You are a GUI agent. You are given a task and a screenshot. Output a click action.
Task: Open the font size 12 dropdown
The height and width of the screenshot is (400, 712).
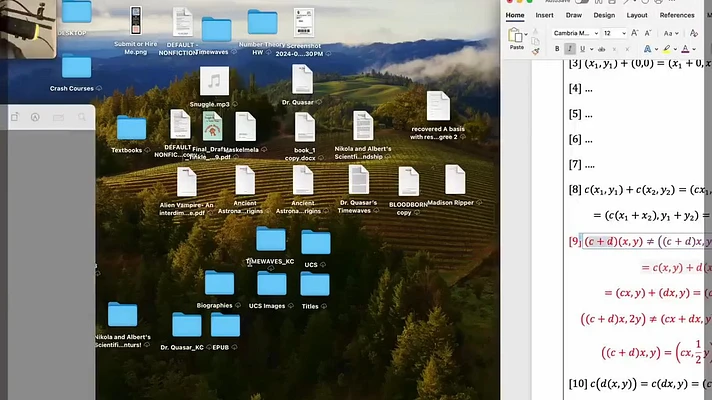pos(623,33)
